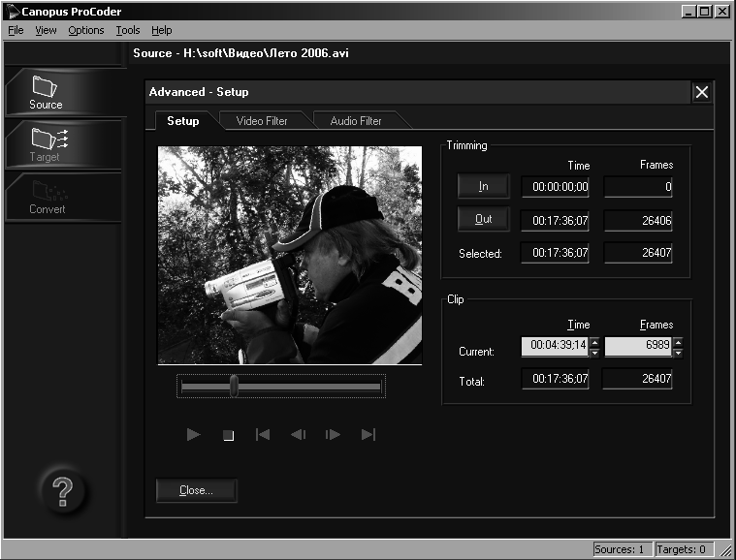The image size is (736, 560).
Task: Click the Current frames field 6989
Action: (638, 347)
